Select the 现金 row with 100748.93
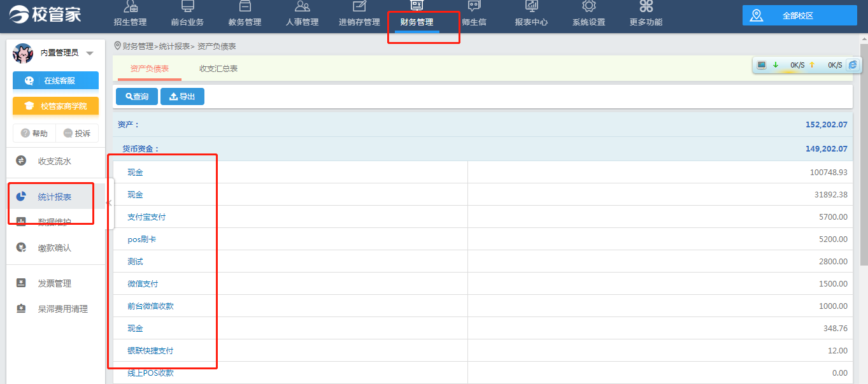868x384 pixels. point(483,172)
